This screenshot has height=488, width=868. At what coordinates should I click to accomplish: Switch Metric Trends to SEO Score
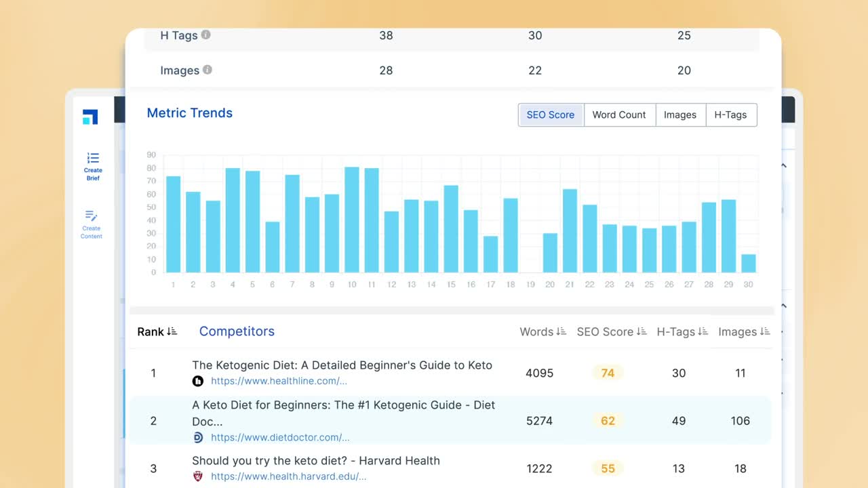coord(551,115)
